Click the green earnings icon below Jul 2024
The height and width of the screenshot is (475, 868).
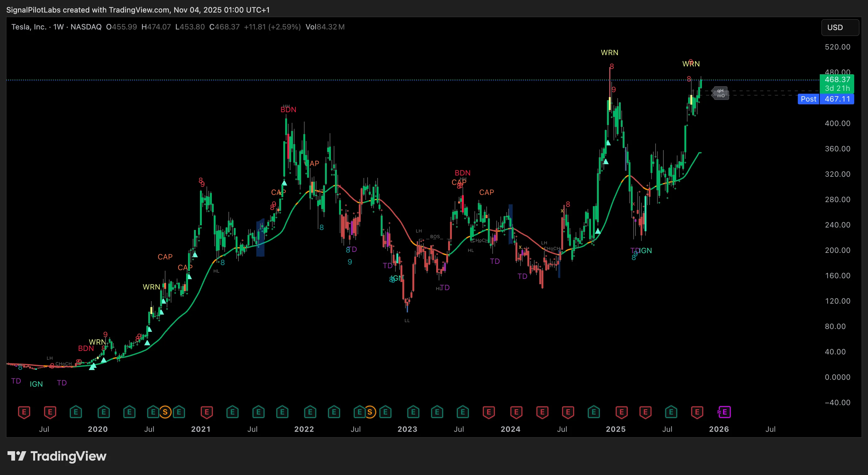coord(594,412)
